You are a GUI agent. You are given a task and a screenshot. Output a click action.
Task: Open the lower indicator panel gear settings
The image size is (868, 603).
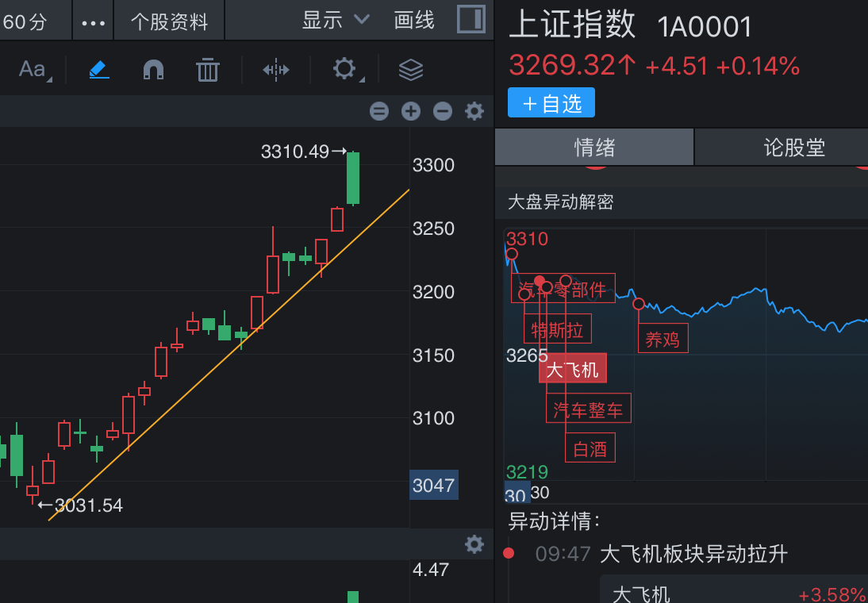pyautogui.click(x=474, y=544)
